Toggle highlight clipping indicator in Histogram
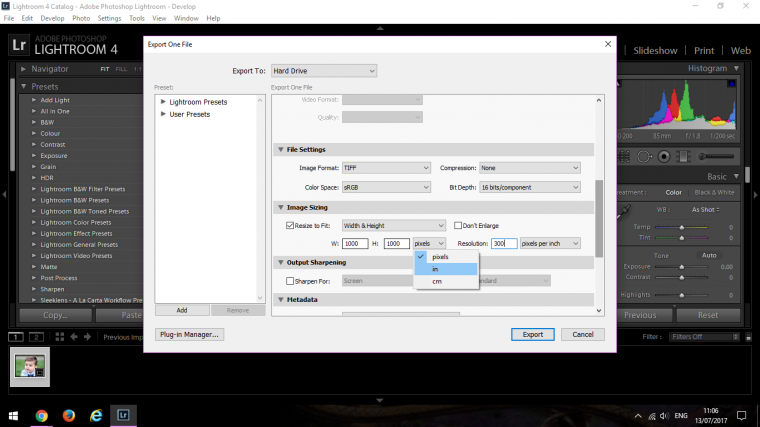This screenshot has height=427, width=760. click(x=732, y=84)
